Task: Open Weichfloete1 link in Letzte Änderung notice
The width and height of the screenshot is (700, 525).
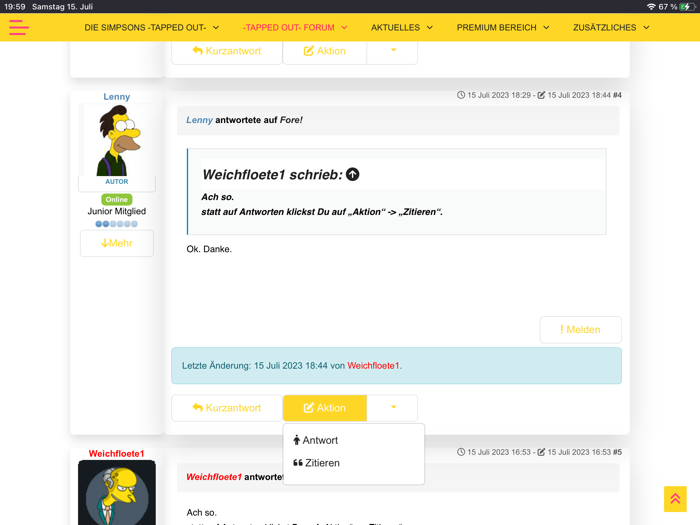Action: (373, 366)
